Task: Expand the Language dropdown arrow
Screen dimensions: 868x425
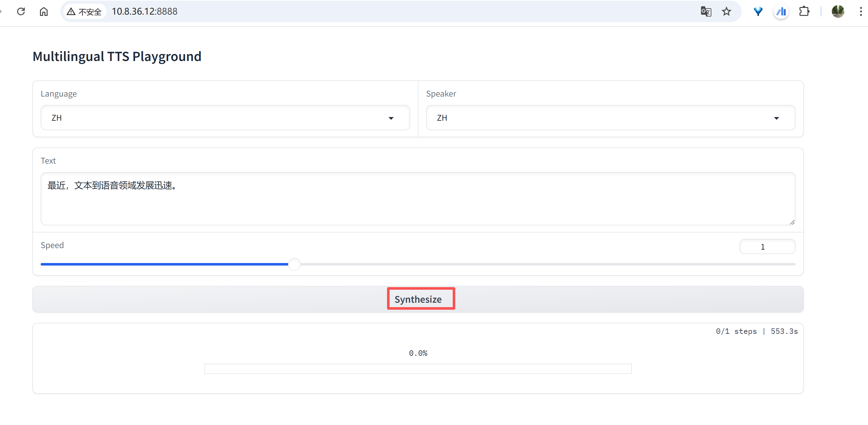Action: [391, 118]
